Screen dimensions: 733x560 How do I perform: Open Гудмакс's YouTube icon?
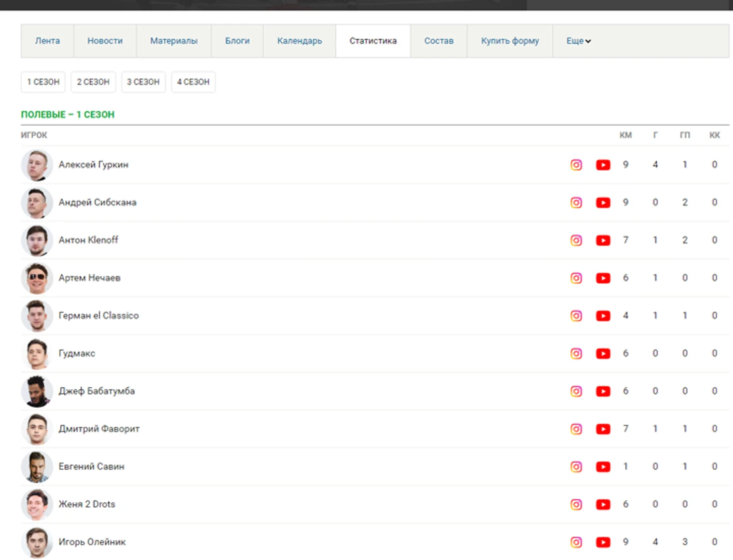coord(603,354)
